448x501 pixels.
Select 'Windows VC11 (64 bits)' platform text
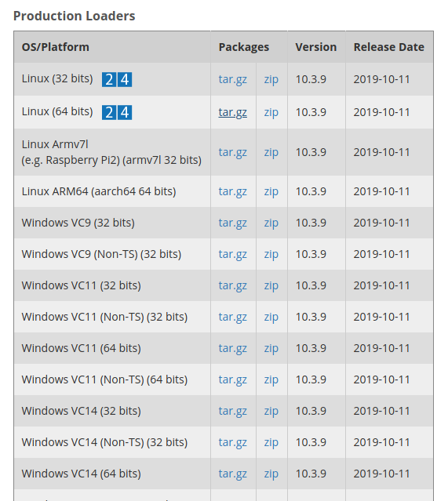[82, 348]
